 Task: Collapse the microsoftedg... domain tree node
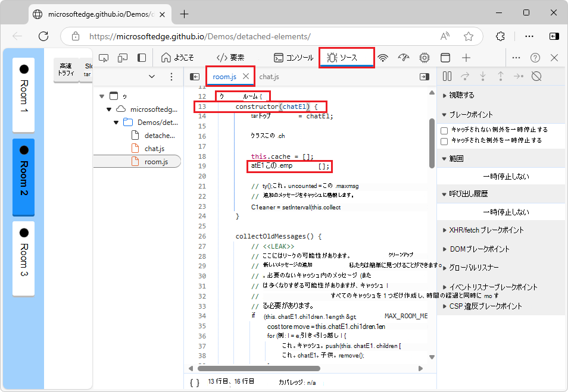click(109, 109)
